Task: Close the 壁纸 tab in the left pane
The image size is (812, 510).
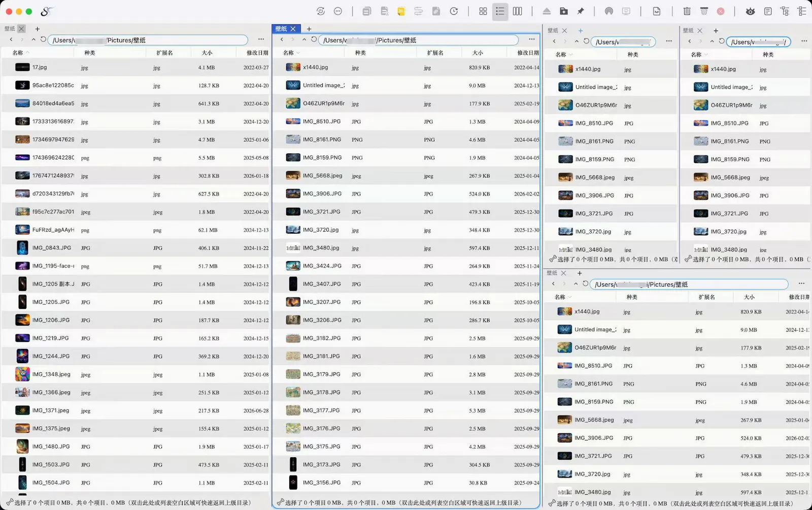Action: click(21, 29)
